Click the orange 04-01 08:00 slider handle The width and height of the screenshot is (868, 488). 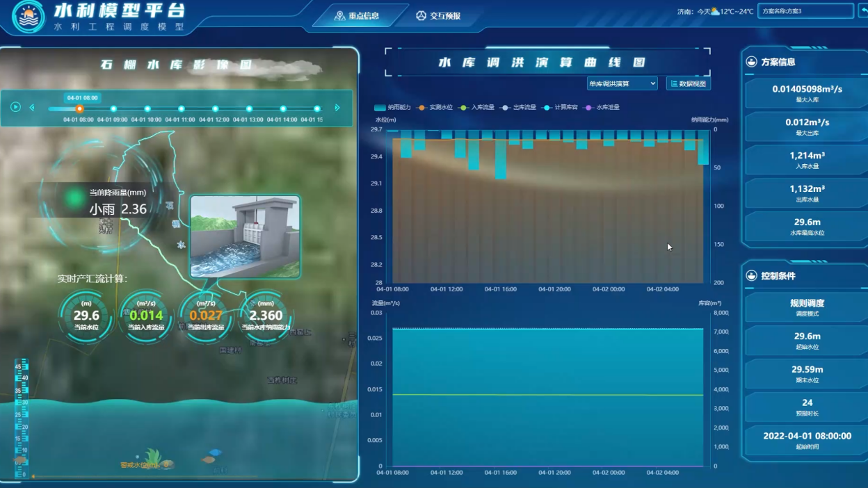(79, 108)
